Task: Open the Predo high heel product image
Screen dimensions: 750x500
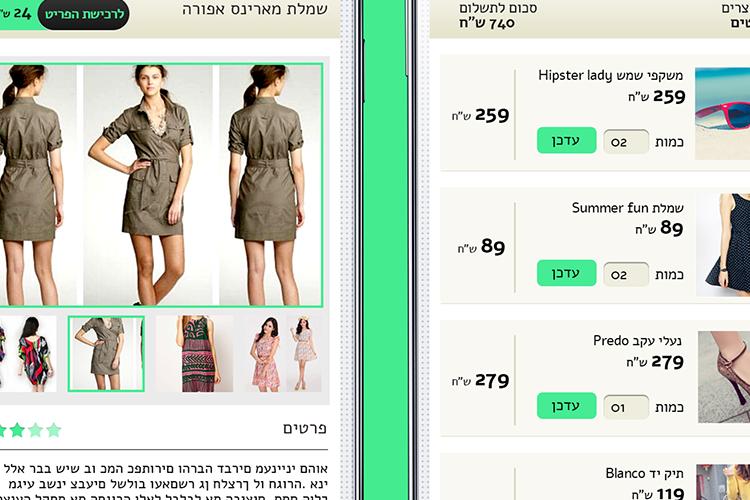Action: point(724,377)
